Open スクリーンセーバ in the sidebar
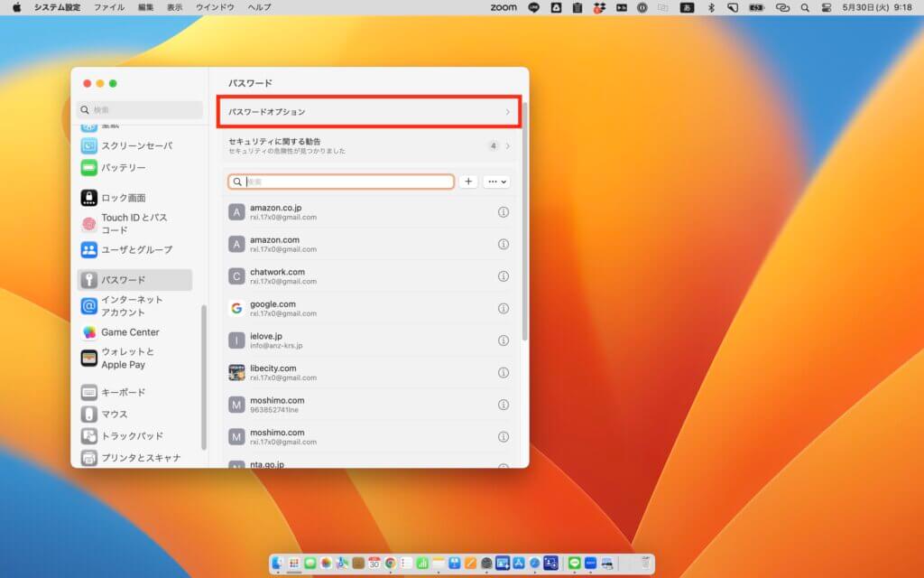924x578 pixels. click(137, 145)
